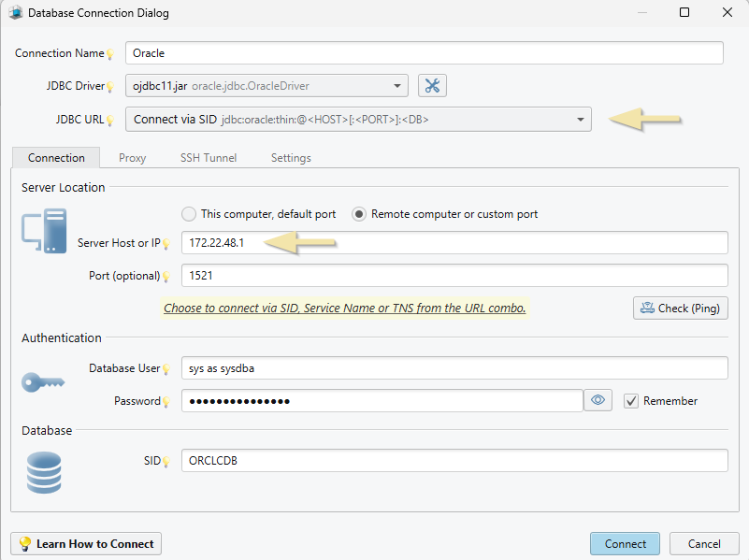
Task: Reveal the password using the eye icon
Action: click(x=598, y=400)
